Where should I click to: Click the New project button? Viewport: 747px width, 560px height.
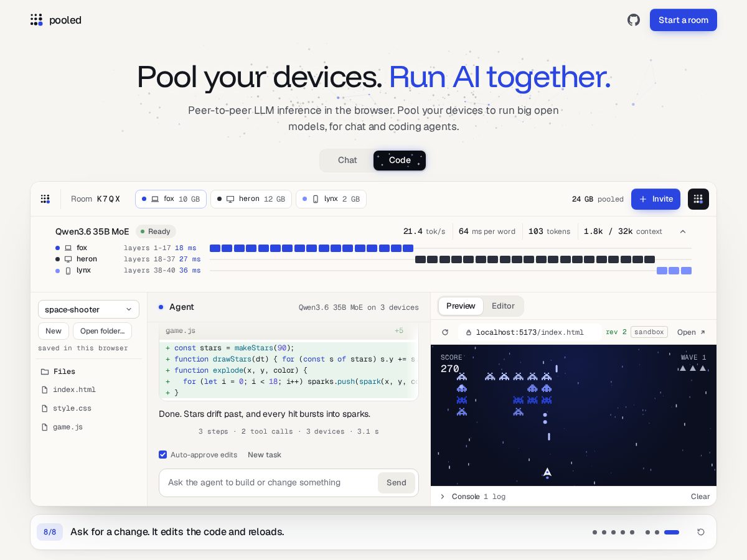54,331
